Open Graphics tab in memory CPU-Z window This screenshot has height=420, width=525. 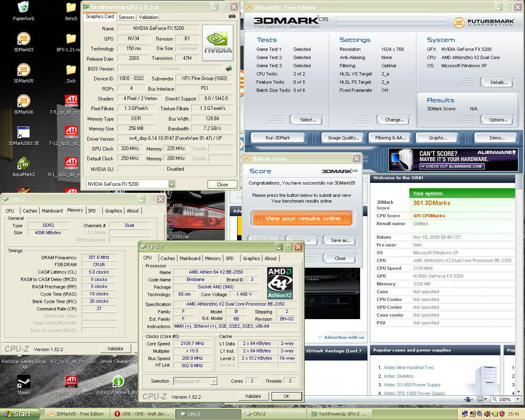[x=113, y=211]
